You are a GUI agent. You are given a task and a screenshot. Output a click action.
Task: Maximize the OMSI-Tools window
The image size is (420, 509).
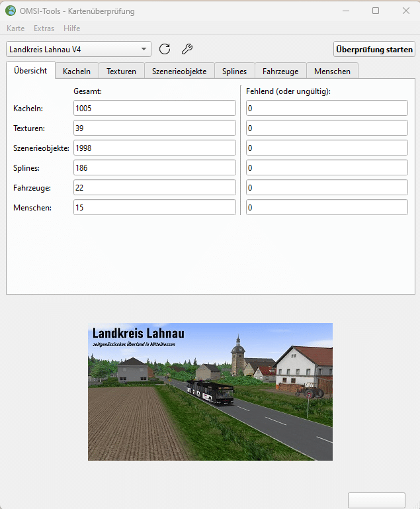pyautogui.click(x=376, y=11)
